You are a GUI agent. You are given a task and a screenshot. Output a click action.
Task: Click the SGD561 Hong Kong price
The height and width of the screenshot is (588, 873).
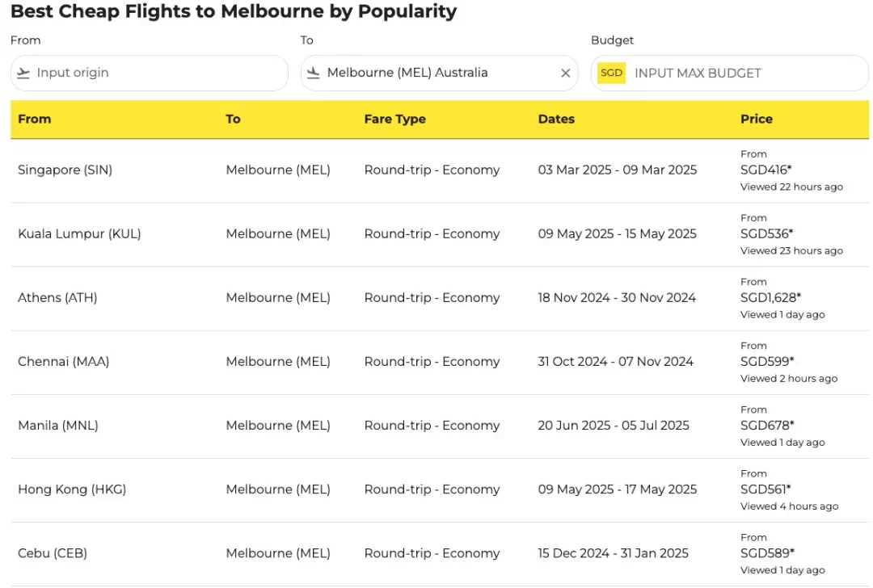tap(765, 489)
